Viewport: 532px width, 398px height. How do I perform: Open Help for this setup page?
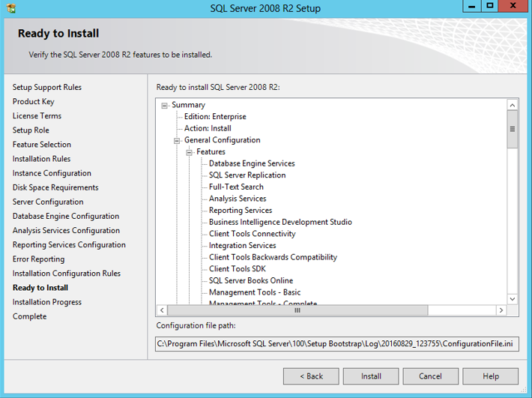point(490,376)
